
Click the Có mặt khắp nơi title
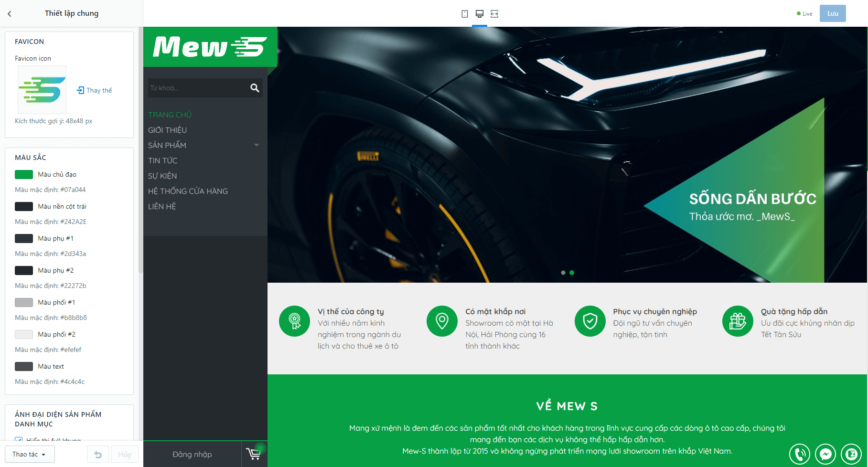point(495,311)
